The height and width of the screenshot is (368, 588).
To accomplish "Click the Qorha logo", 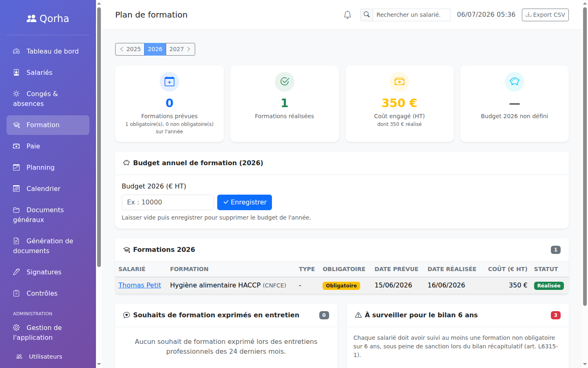I will (x=48, y=18).
